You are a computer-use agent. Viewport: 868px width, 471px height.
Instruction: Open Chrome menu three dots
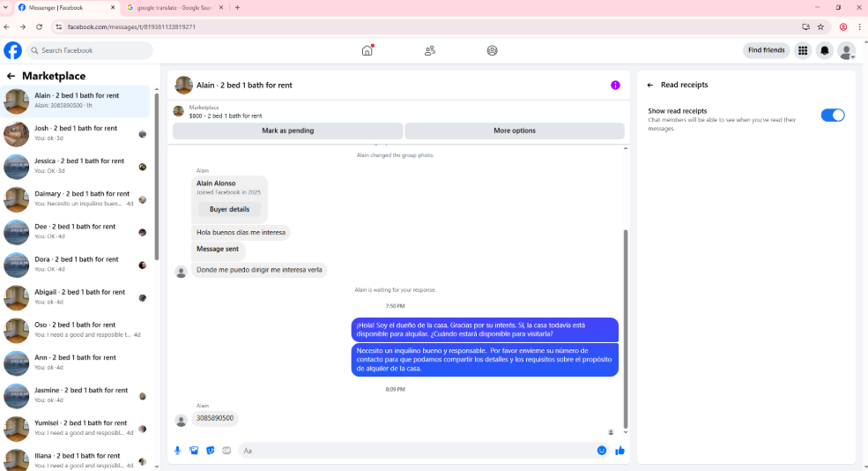[859, 26]
